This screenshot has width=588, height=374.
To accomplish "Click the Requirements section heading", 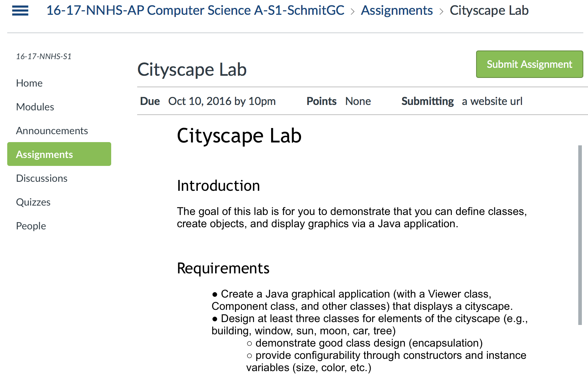I will (x=223, y=268).
